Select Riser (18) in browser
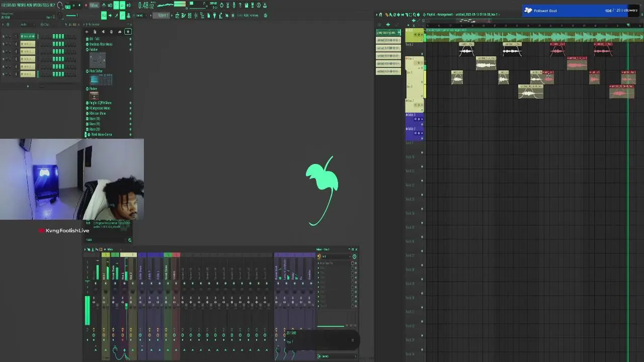Viewport: 644px width, 362px height. tap(94, 119)
